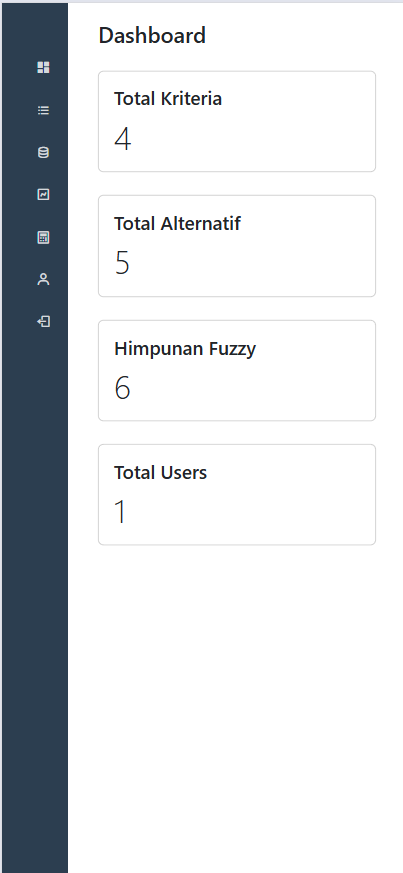Open the user profile sidebar icon
Screen dimensions: 403x873
point(43,279)
